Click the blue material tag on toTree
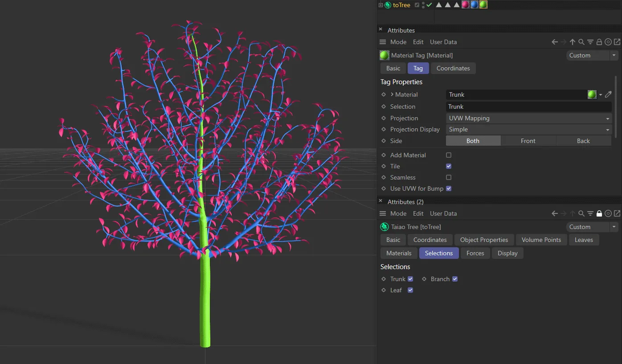The width and height of the screenshot is (622, 364). (x=474, y=4)
